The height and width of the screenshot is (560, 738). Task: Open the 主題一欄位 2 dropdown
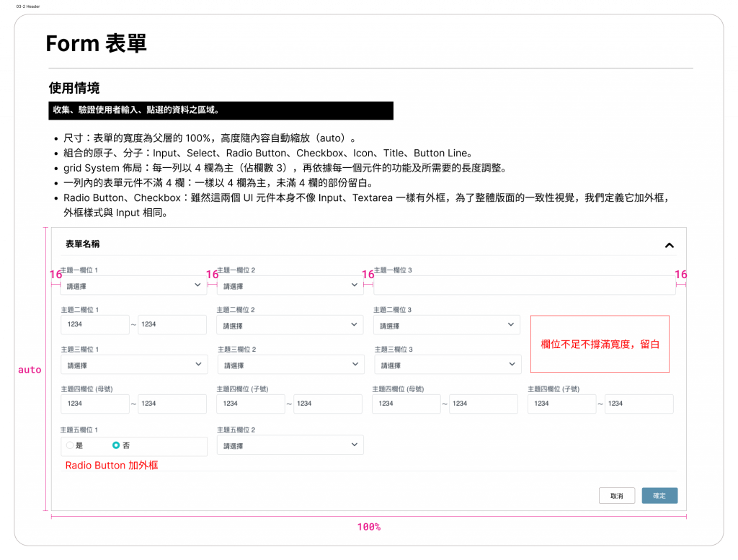coord(290,285)
